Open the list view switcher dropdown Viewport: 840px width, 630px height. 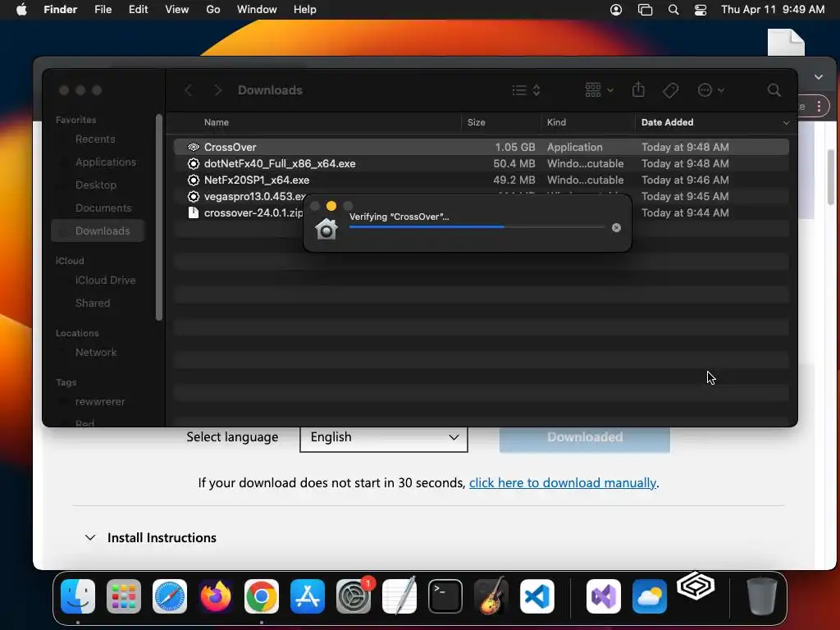526,90
